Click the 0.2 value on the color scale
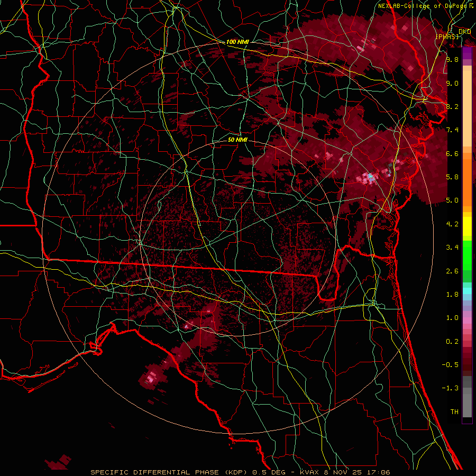The height and width of the screenshot is (476, 476). click(x=452, y=342)
